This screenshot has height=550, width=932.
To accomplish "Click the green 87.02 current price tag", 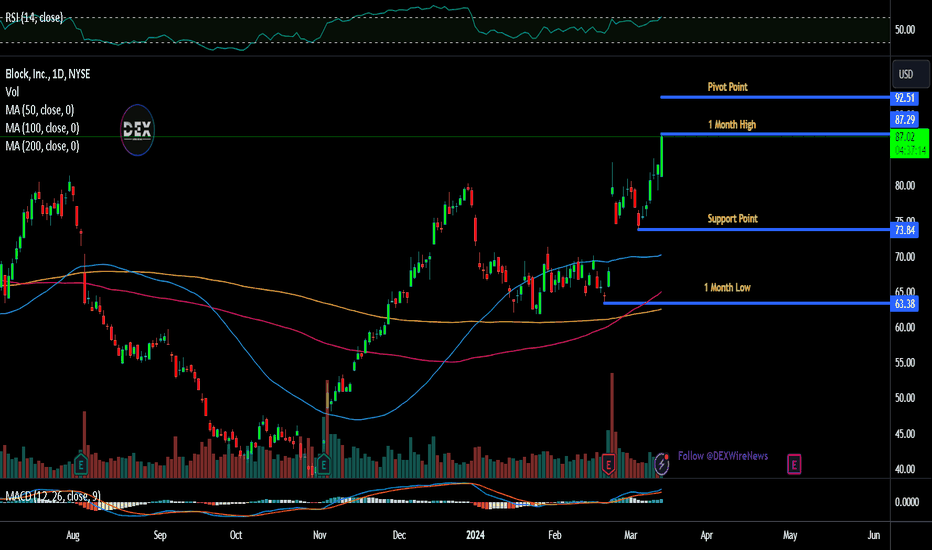I will pyautogui.click(x=909, y=144).
